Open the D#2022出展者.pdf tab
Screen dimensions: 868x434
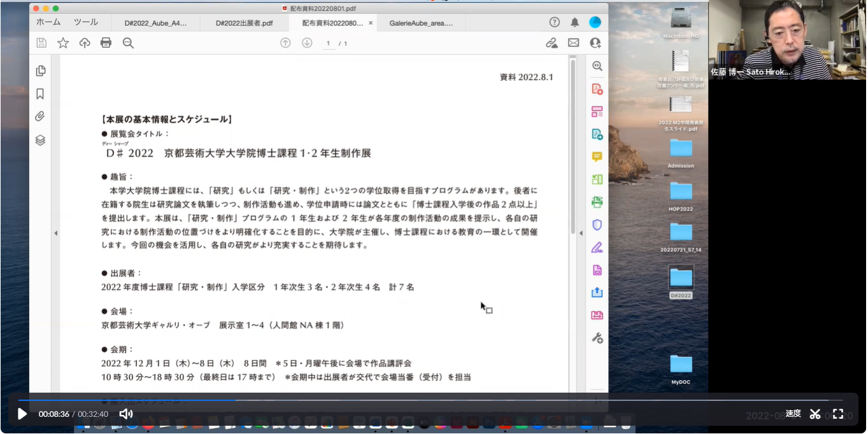click(244, 23)
